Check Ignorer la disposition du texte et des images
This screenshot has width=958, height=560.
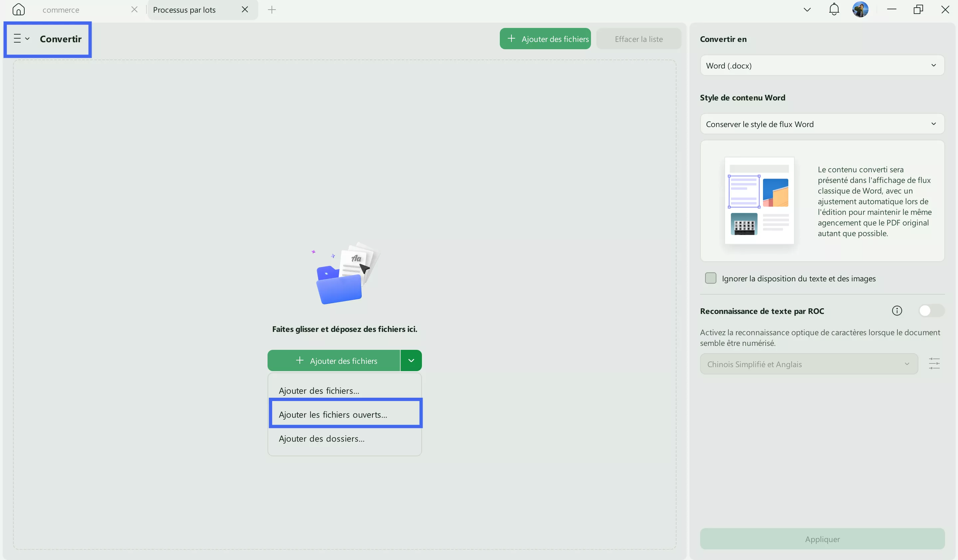(710, 278)
